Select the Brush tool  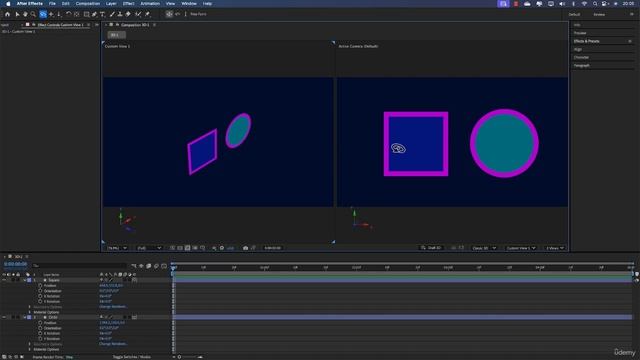112,14
